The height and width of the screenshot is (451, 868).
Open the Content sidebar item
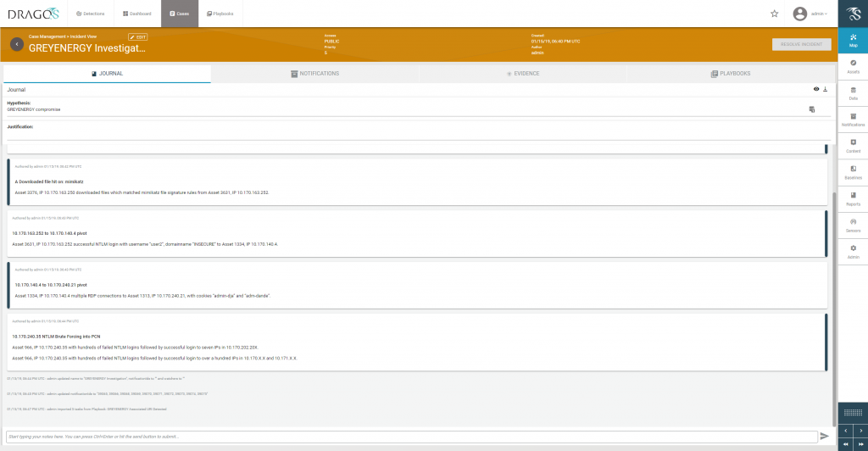click(x=853, y=146)
